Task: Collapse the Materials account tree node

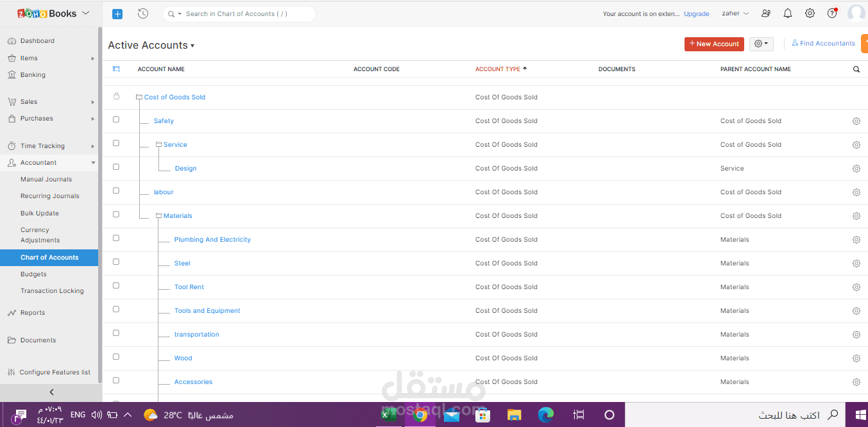Action: point(158,216)
